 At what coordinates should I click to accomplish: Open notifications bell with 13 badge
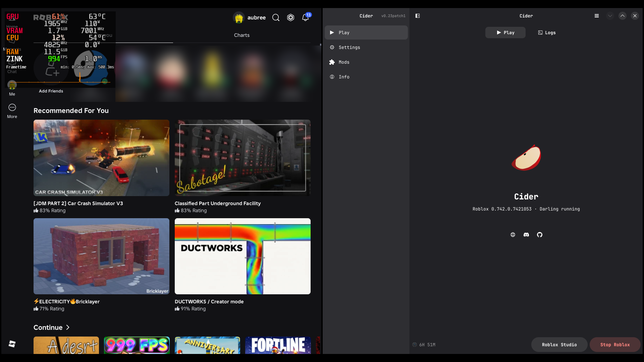306,17
